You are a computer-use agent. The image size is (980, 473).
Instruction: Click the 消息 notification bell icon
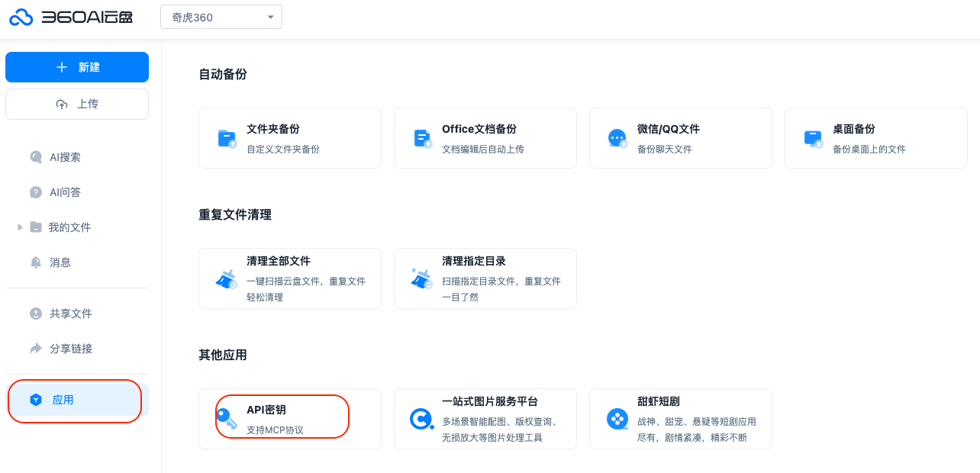[36, 262]
